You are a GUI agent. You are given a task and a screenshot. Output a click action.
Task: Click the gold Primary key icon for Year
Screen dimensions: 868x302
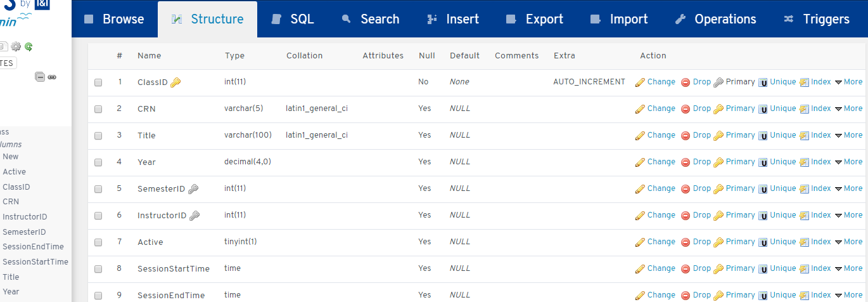click(x=718, y=162)
